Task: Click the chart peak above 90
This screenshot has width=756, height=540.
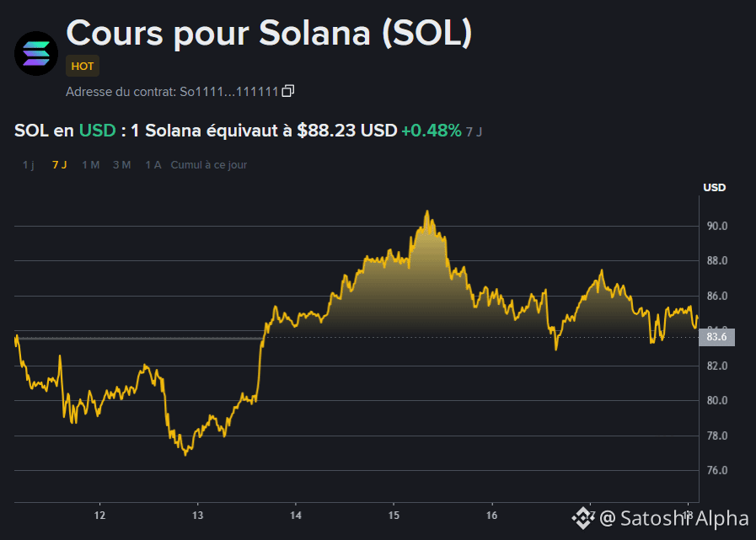Action: click(x=426, y=211)
